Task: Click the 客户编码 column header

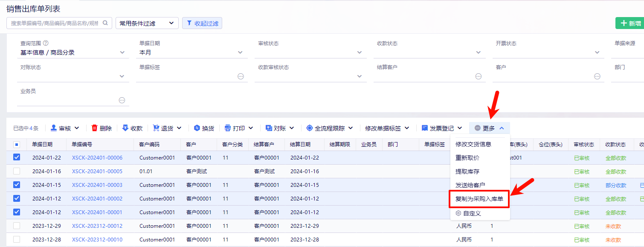Action: [150, 145]
